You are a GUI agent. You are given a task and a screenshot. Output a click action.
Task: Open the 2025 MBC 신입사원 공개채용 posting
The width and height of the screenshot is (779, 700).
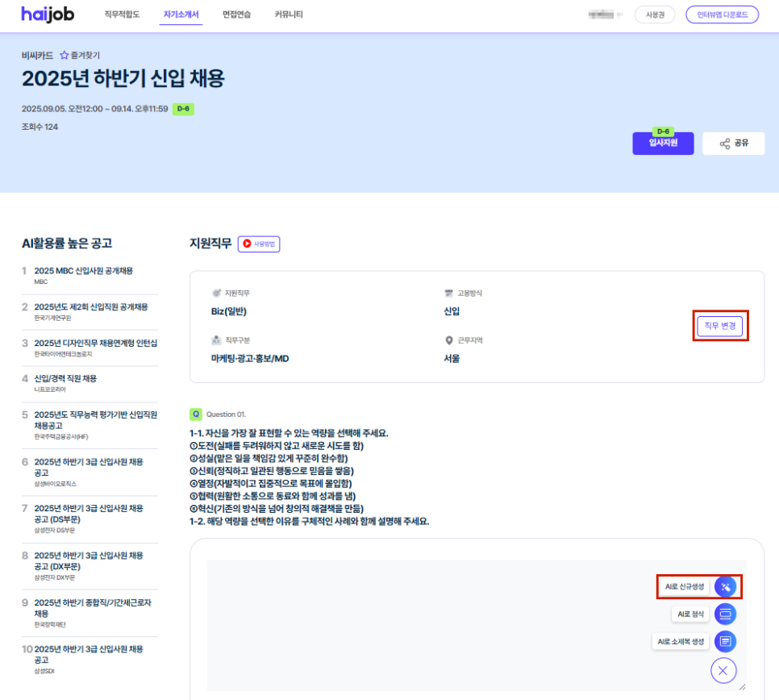pyautogui.click(x=84, y=271)
